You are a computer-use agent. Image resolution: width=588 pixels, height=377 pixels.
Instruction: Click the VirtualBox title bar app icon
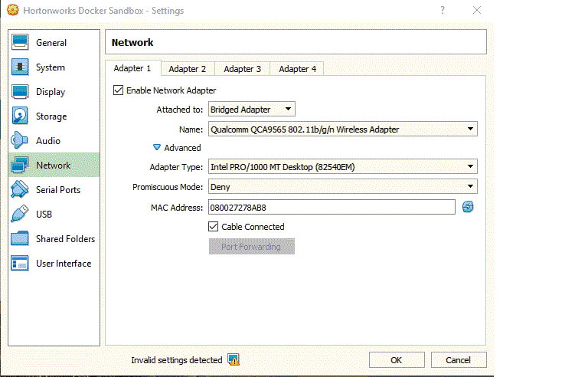[13, 10]
